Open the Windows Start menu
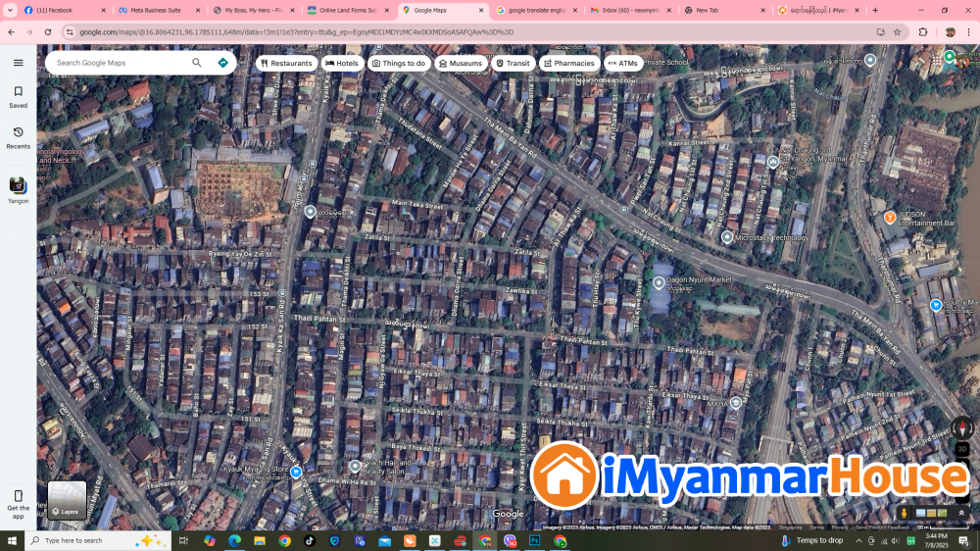 pos(12,540)
